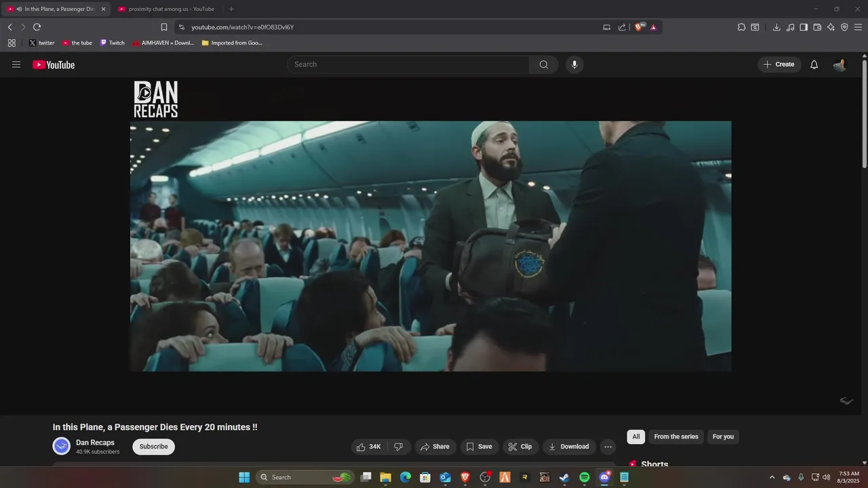Image resolution: width=868 pixels, height=488 pixels.
Task: Create a clip from the video
Action: point(520,447)
